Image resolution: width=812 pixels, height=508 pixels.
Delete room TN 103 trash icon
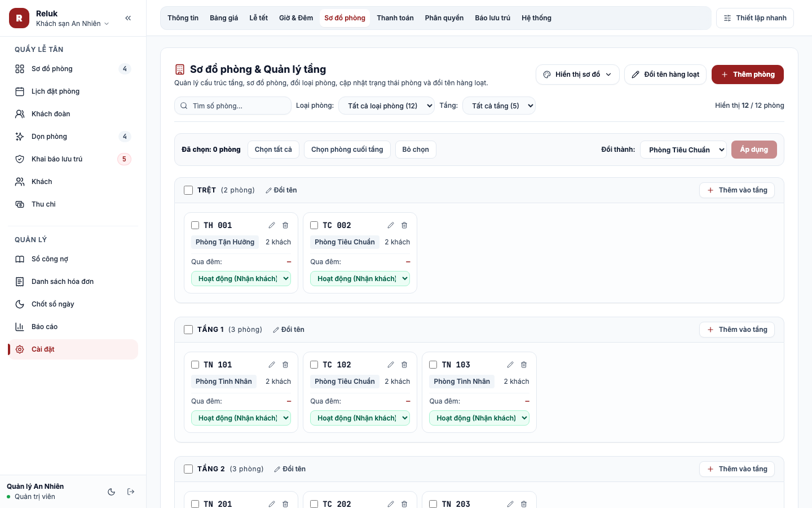(x=524, y=365)
